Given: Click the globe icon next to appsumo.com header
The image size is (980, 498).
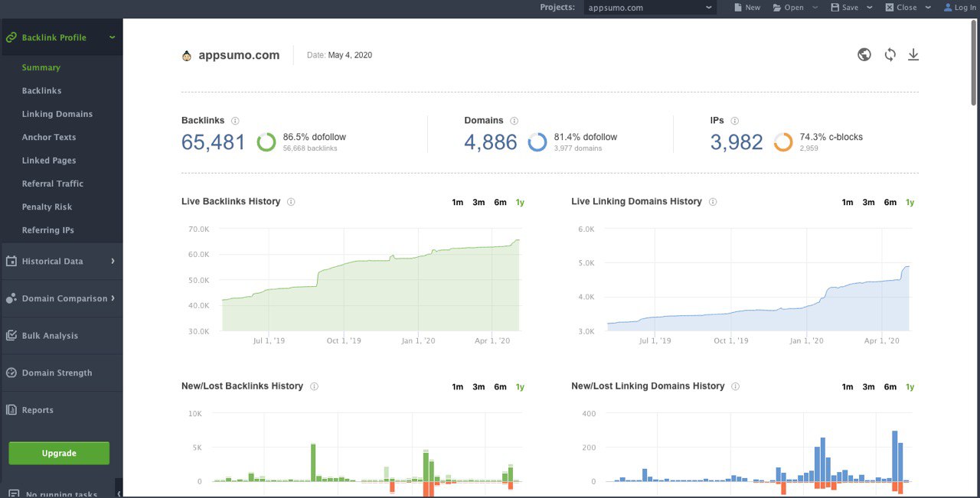Looking at the screenshot, I should coord(864,55).
